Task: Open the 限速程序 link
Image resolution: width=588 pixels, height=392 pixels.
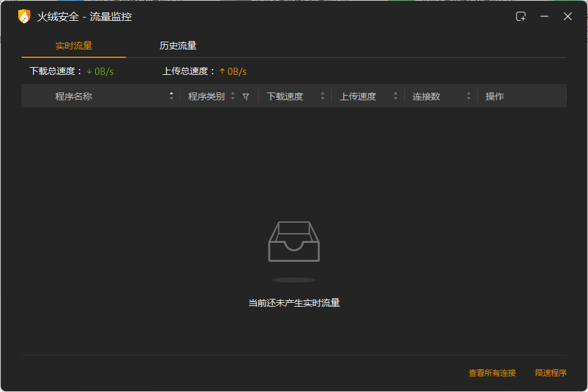Action: coord(551,373)
